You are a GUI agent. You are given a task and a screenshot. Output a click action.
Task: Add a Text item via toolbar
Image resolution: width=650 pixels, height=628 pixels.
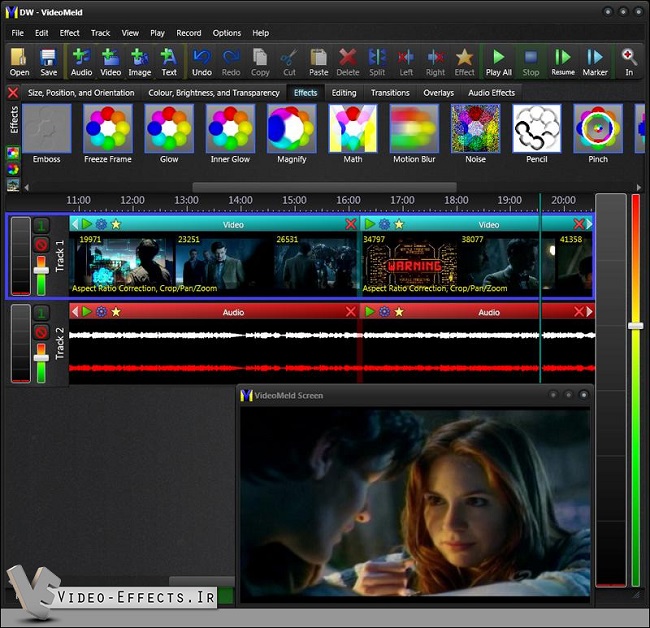(169, 62)
